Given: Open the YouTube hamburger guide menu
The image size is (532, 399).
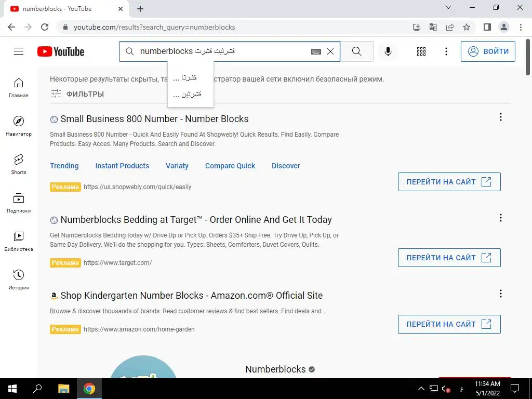Looking at the screenshot, I should pyautogui.click(x=19, y=51).
